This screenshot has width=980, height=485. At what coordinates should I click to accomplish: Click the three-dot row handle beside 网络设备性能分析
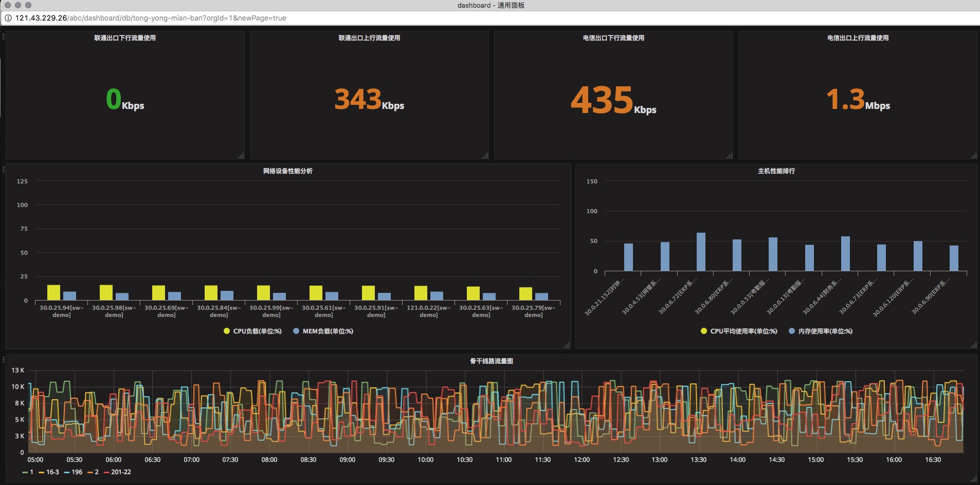(4, 170)
